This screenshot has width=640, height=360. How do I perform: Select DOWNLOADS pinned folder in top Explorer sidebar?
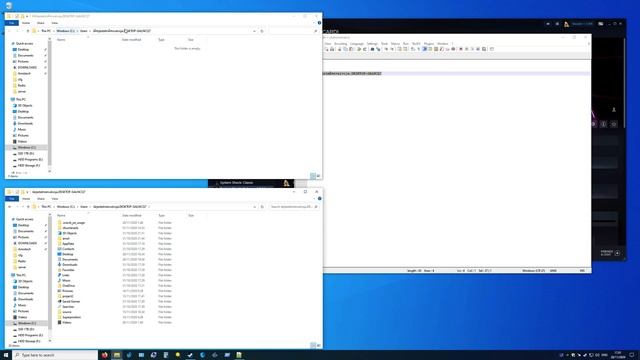27,67
